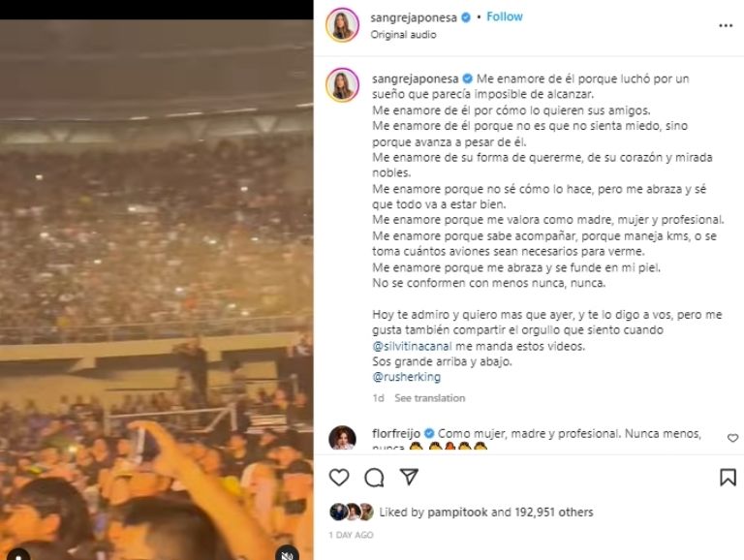744x560 pixels.
Task: Share the post via paper plane icon
Action: click(409, 477)
